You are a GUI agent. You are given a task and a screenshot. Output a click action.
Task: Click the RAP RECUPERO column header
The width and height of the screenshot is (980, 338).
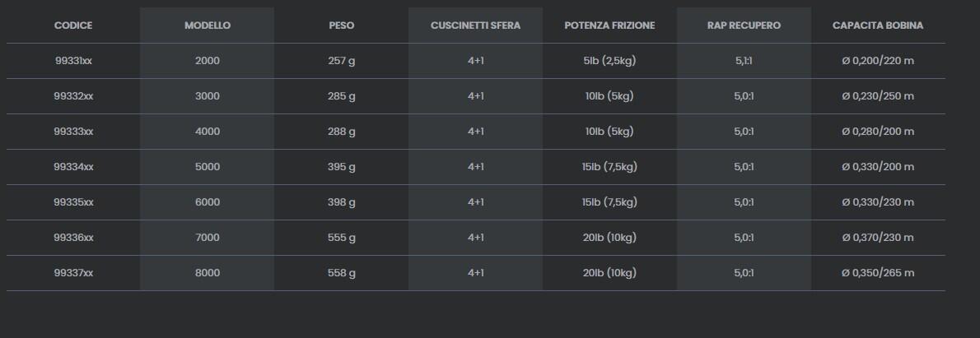744,25
